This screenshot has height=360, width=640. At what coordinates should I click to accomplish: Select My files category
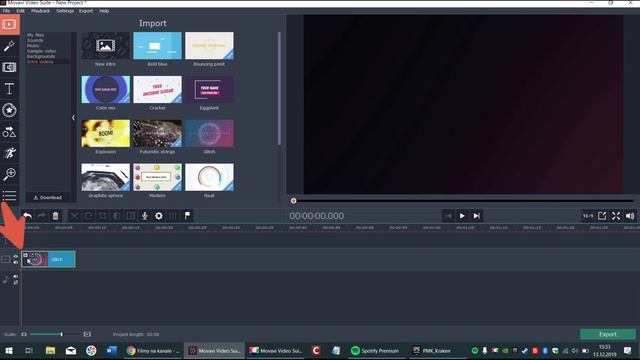pyautogui.click(x=36, y=35)
